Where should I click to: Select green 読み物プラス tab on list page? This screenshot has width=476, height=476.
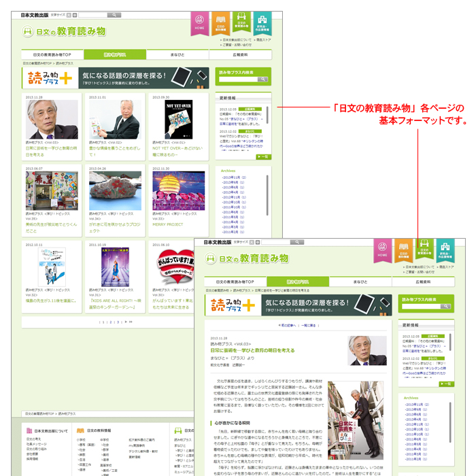[x=115, y=54]
